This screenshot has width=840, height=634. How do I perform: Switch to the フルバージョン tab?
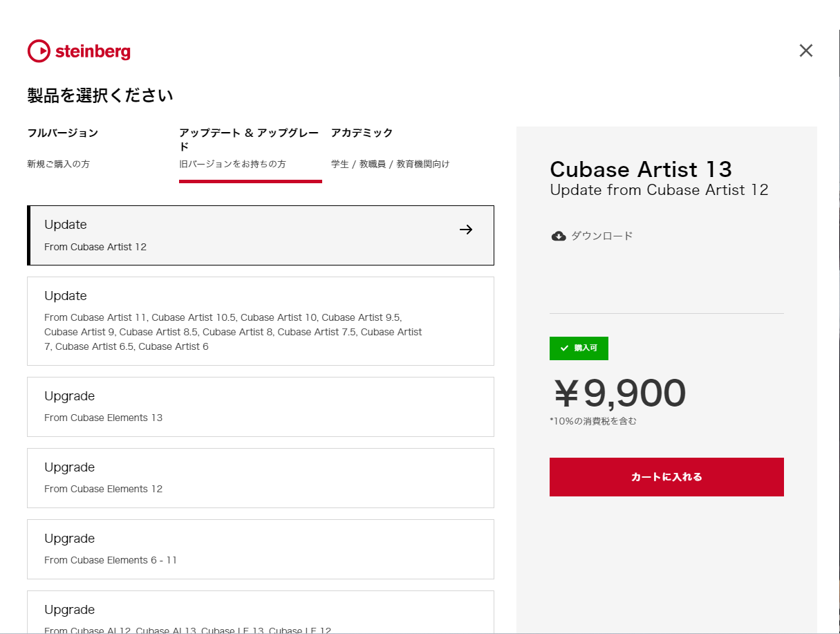point(63,133)
